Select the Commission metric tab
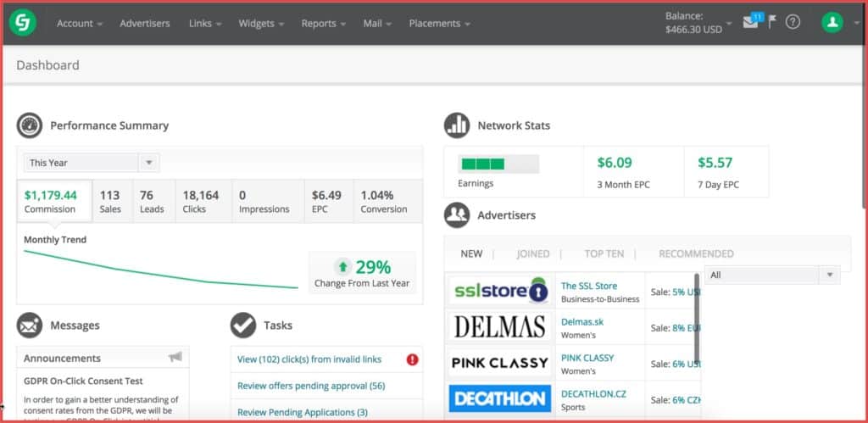This screenshot has height=423, width=868. [54, 202]
